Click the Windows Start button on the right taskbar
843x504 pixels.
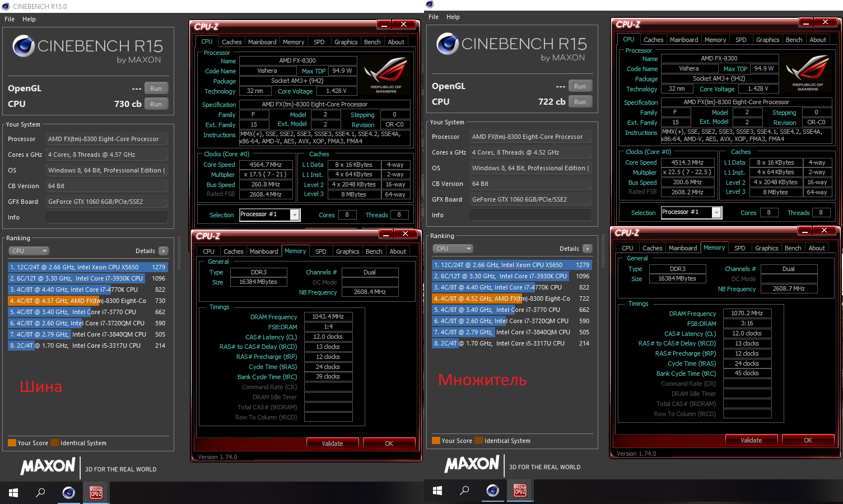click(437, 491)
